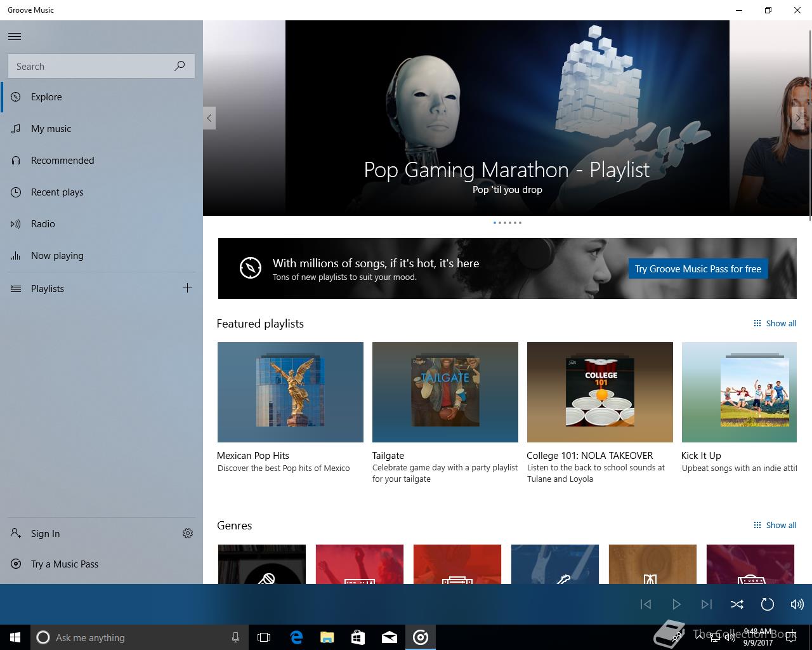Focus the Search input field
The width and height of the screenshot is (812, 650).
[x=101, y=66]
